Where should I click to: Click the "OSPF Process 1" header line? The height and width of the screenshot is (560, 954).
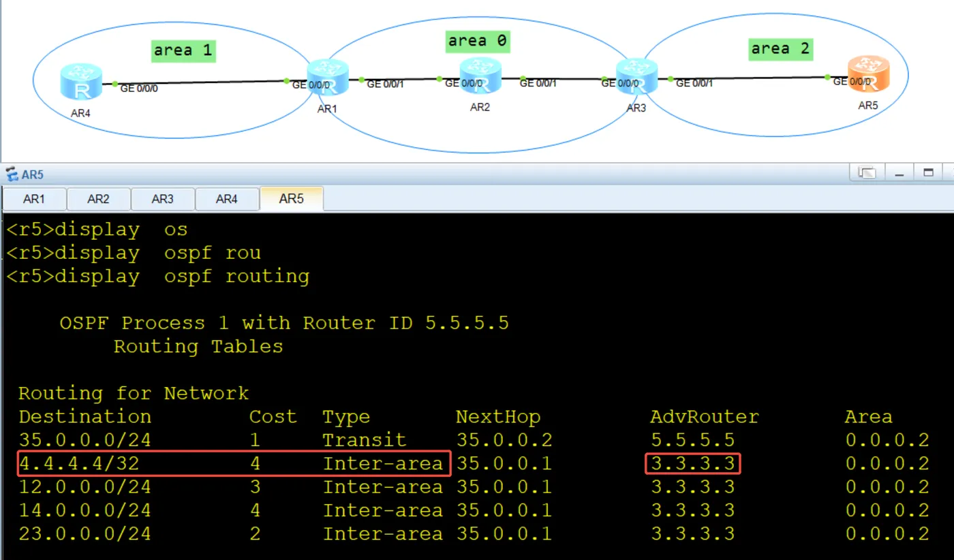pos(284,323)
